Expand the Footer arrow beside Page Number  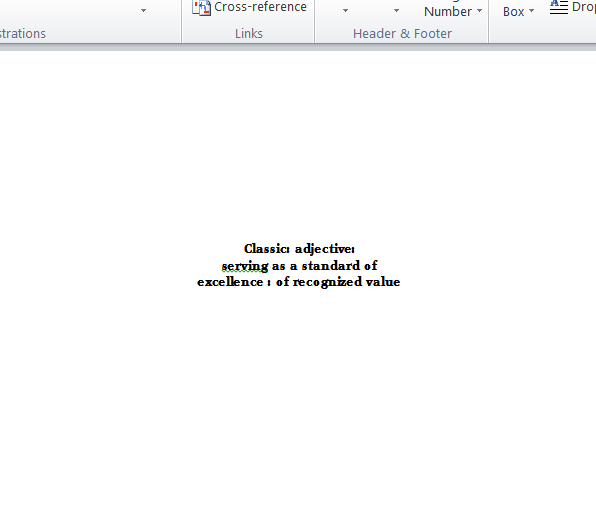tap(396, 11)
